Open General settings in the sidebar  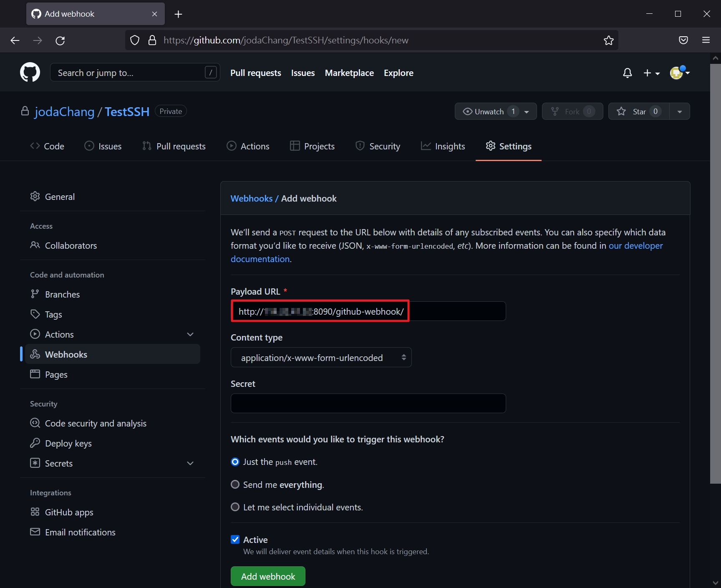(x=113, y=197)
